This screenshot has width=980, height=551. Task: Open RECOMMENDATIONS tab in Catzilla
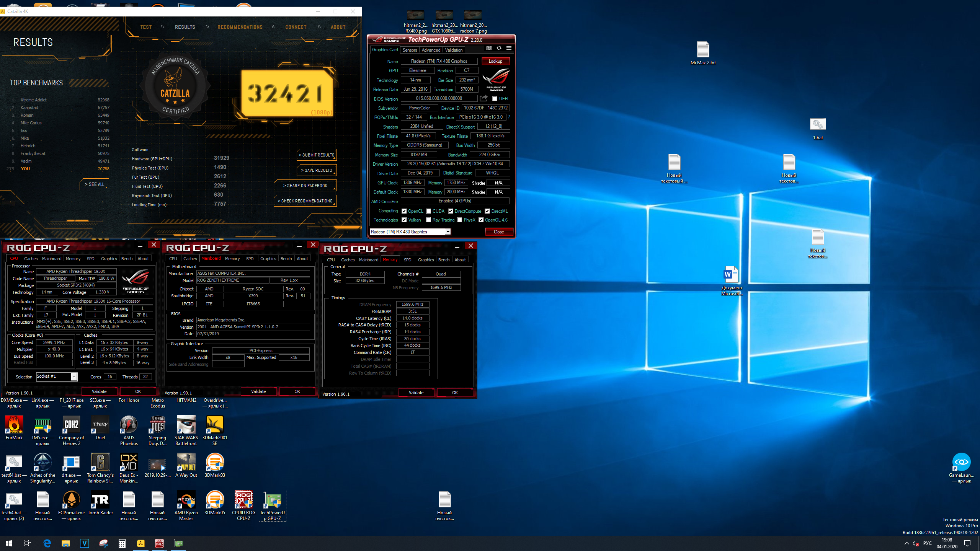click(240, 27)
